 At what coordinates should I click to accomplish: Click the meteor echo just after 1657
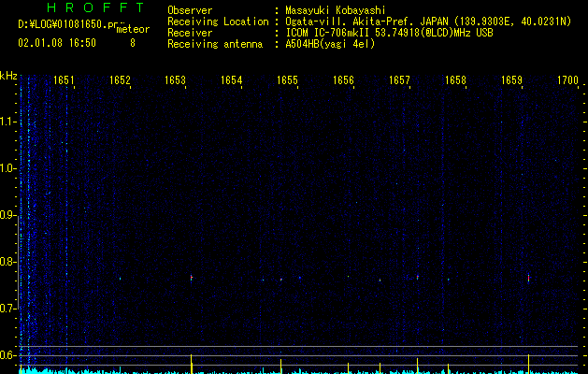pos(417,277)
